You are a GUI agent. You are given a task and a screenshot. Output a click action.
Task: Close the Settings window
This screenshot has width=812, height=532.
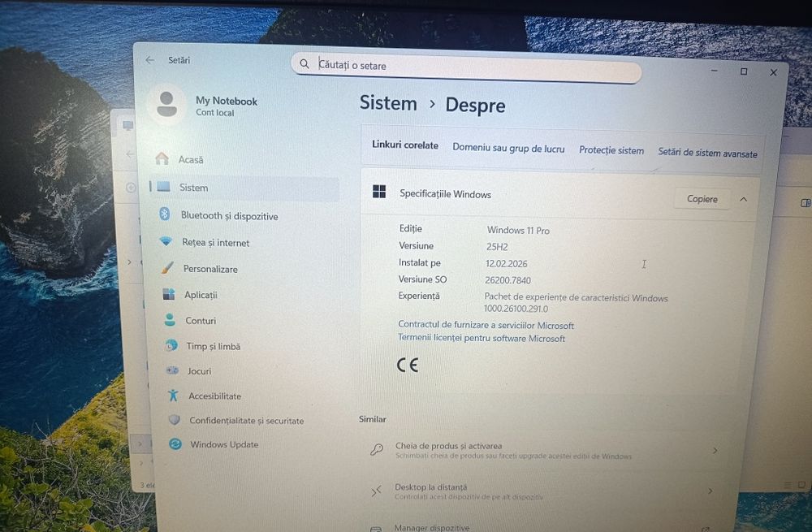click(x=773, y=72)
